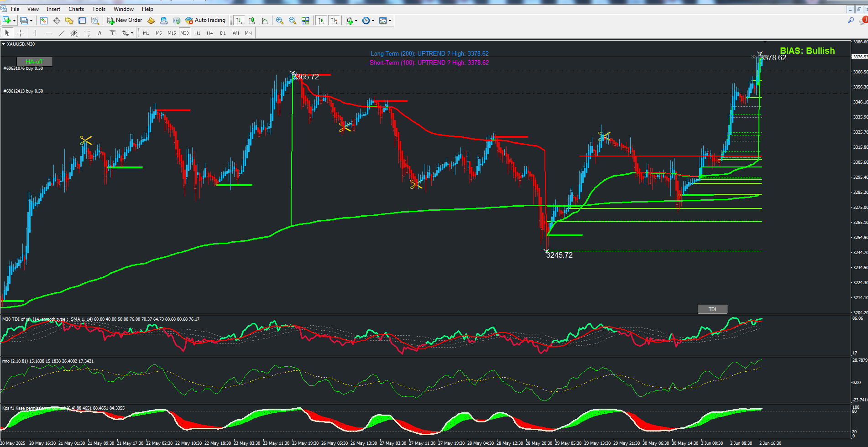The height and width of the screenshot is (447, 868).
Task: Switch chart to candlesticks icon
Action: tap(252, 21)
